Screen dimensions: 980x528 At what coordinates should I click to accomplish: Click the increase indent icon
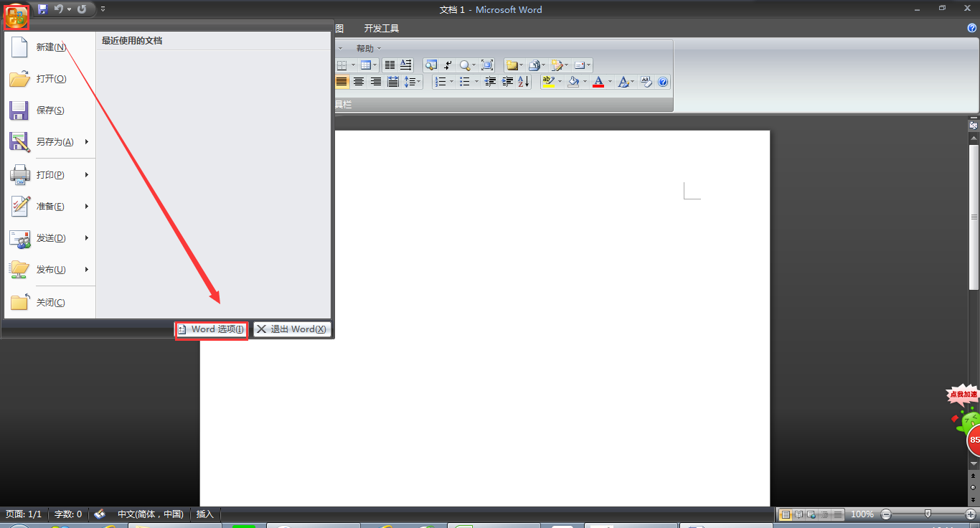tap(507, 82)
